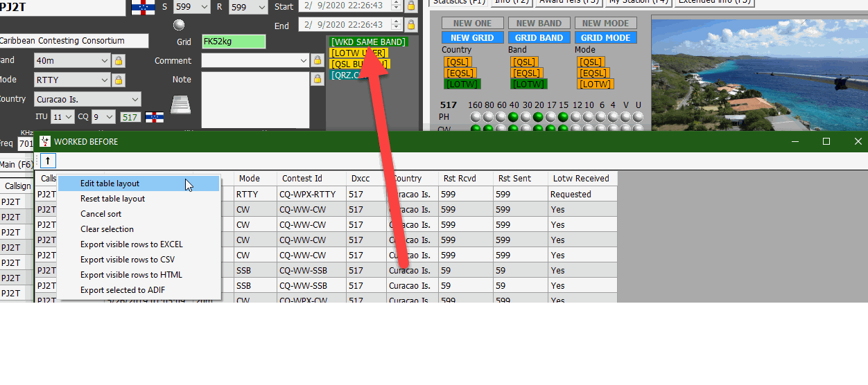Toggle the Note field lock
868x385 pixels.
tap(318, 79)
